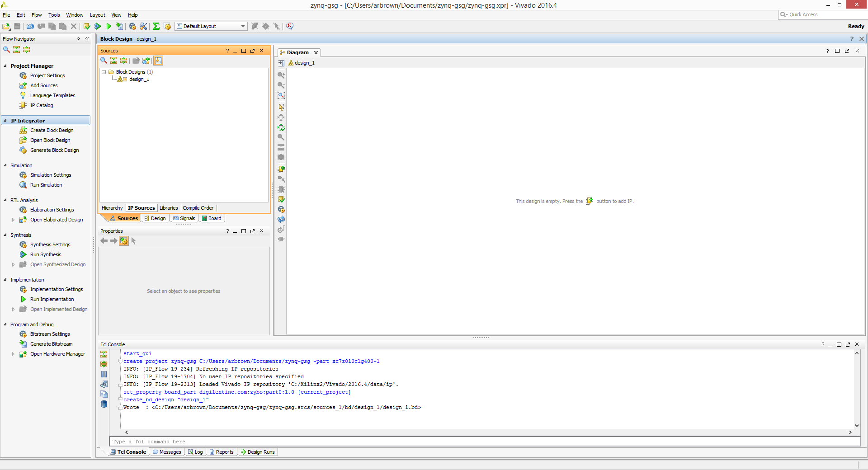
Task: Pause Tcl Console output with the pause button
Action: pos(104,374)
